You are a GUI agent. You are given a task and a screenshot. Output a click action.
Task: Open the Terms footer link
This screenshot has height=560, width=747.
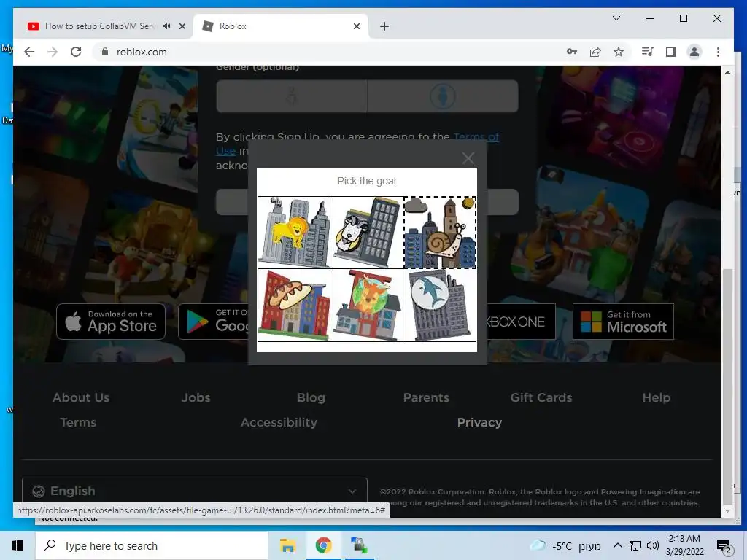pos(78,422)
